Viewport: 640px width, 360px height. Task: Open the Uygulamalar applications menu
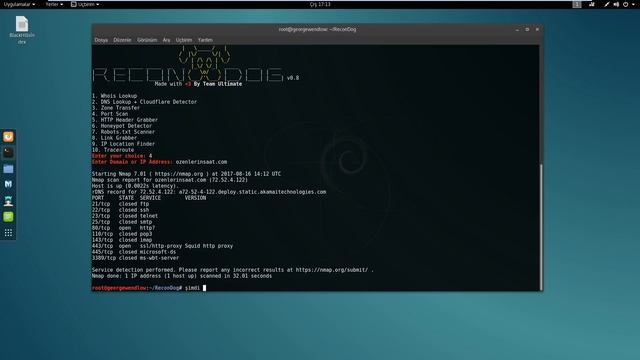[x=19, y=4]
